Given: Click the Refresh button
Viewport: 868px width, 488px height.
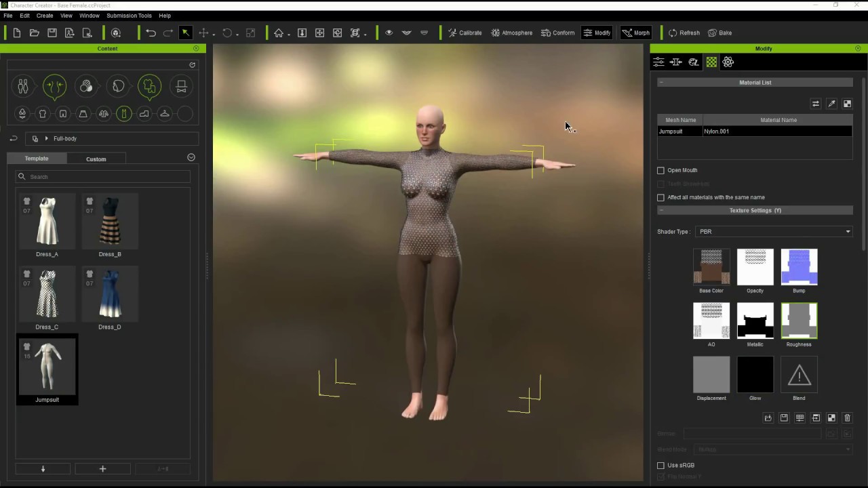Looking at the screenshot, I should pos(684,33).
